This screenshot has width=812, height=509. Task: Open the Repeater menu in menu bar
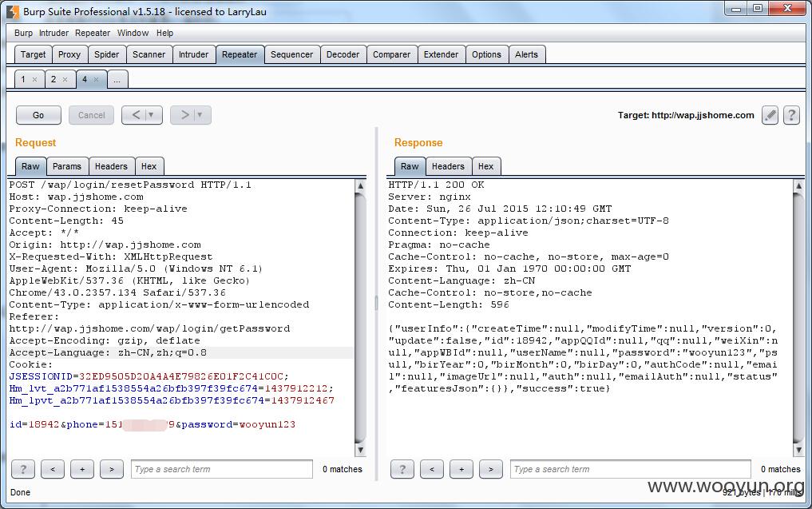pos(92,33)
